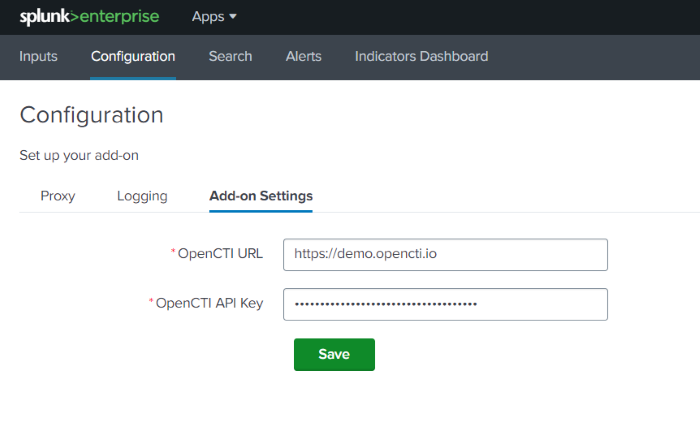
Task: Open the Search nav item
Action: coord(230,56)
